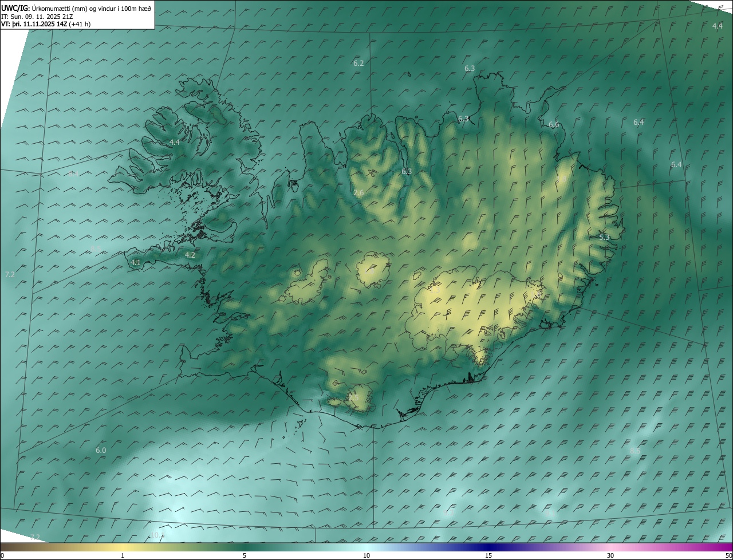Click the 5.3 value label on the map
The height and width of the screenshot is (560, 733).
point(604,237)
